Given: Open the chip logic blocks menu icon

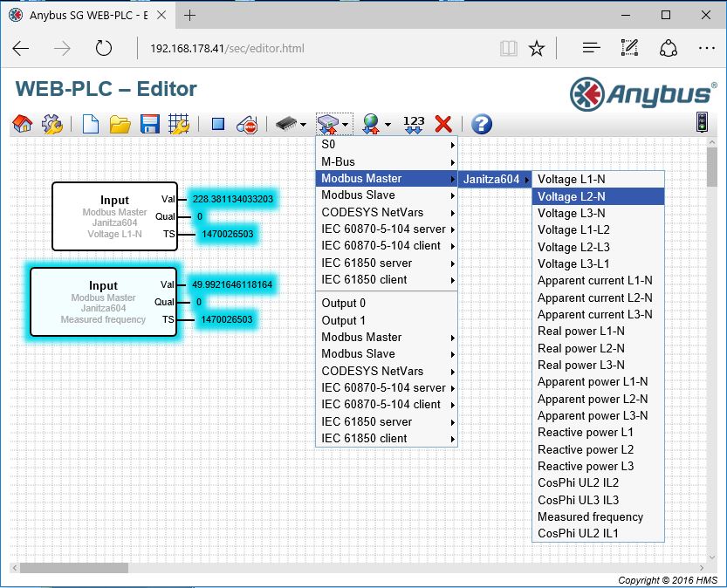Looking at the screenshot, I should pyautogui.click(x=285, y=124).
